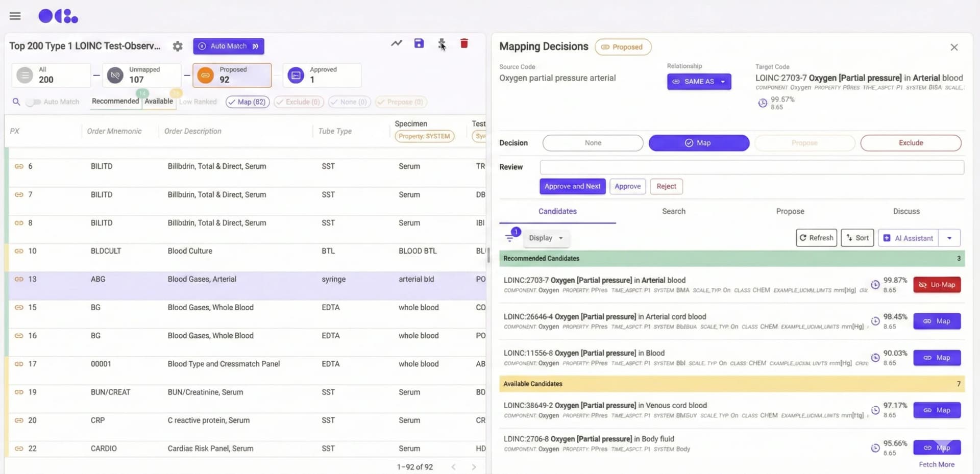This screenshot has height=474, width=980.
Task: Select the None decision option
Action: click(x=593, y=143)
